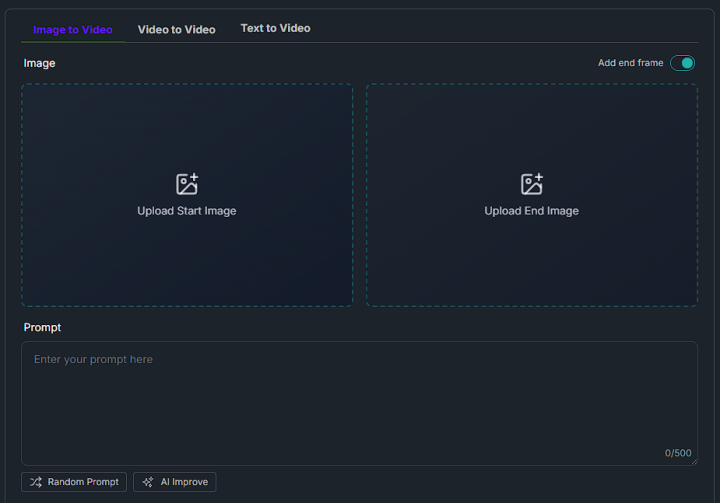Open the Text to Video tab
Viewport: 720px width, 503px height.
275,28
